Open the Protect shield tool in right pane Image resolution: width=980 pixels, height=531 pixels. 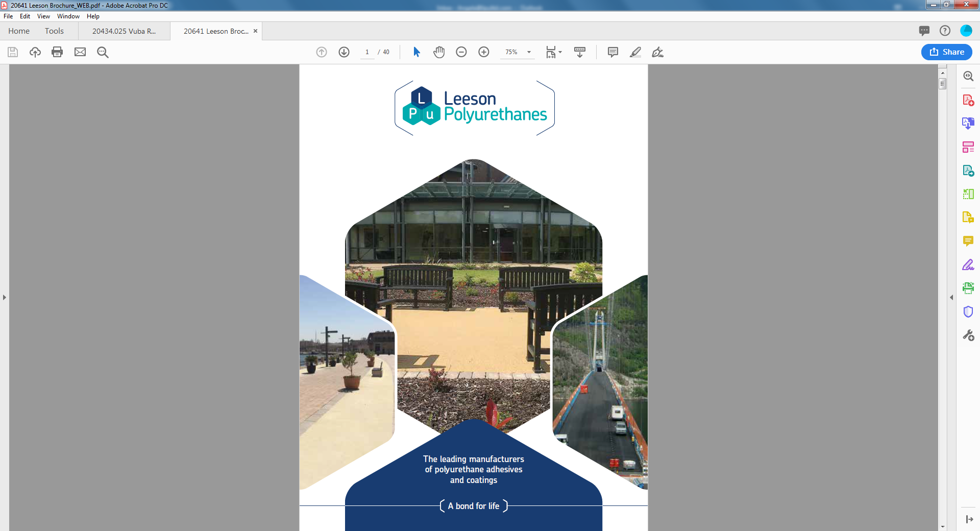[968, 311]
